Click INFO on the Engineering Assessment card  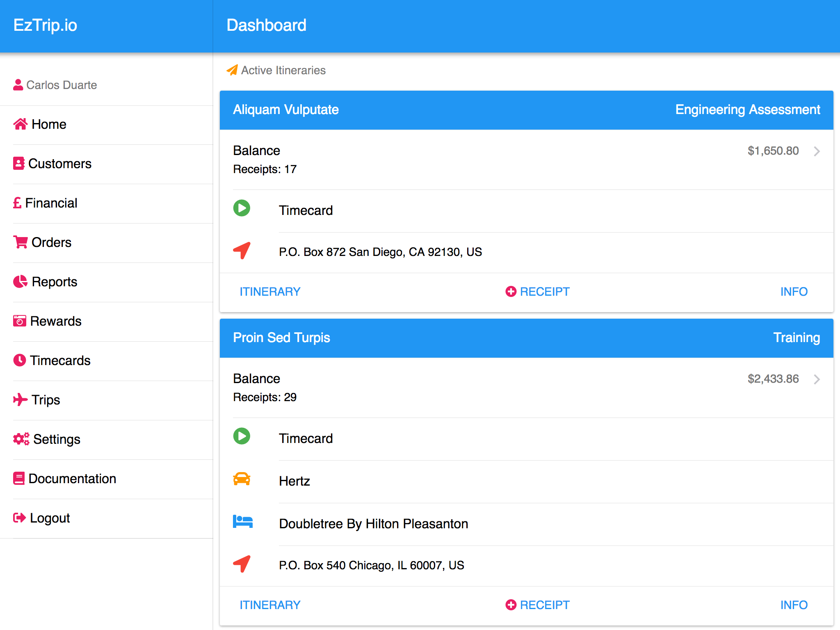coord(794,292)
